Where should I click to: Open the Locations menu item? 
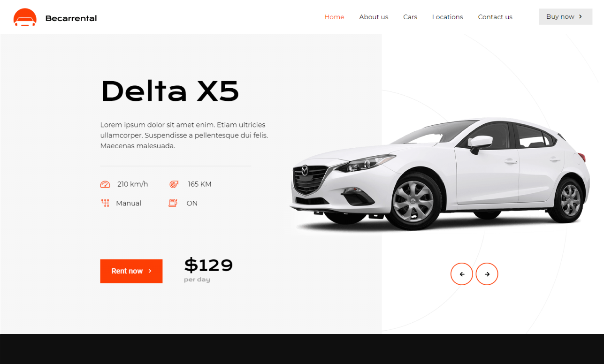pyautogui.click(x=447, y=17)
